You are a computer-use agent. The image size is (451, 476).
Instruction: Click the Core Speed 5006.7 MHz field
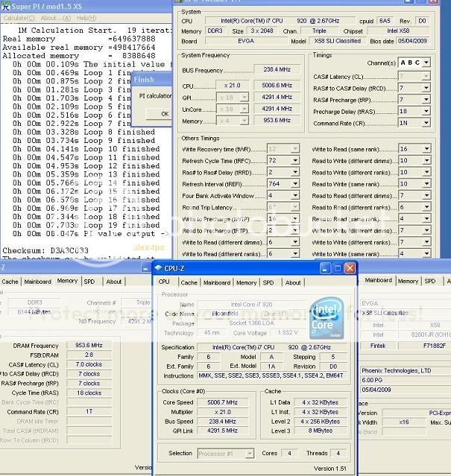[x=223, y=402]
